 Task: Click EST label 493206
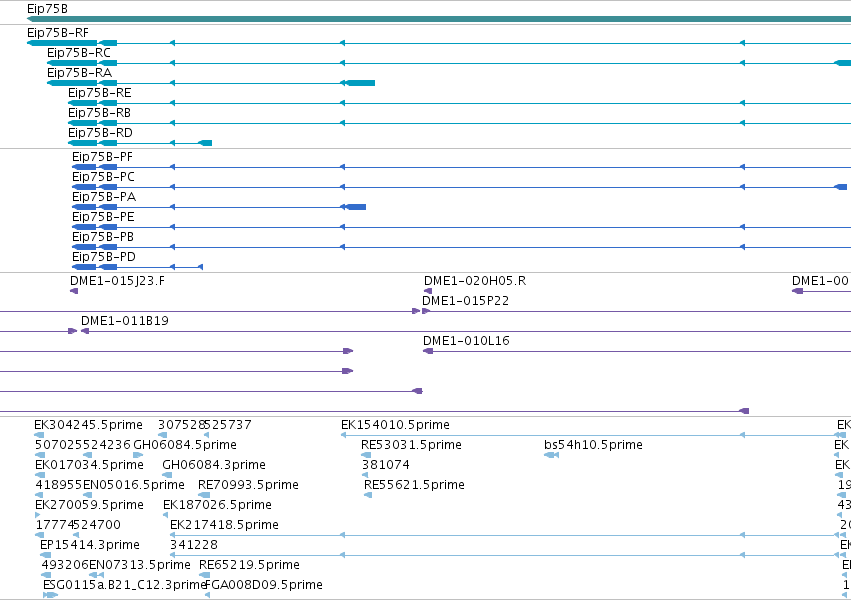pyautogui.click(x=65, y=566)
